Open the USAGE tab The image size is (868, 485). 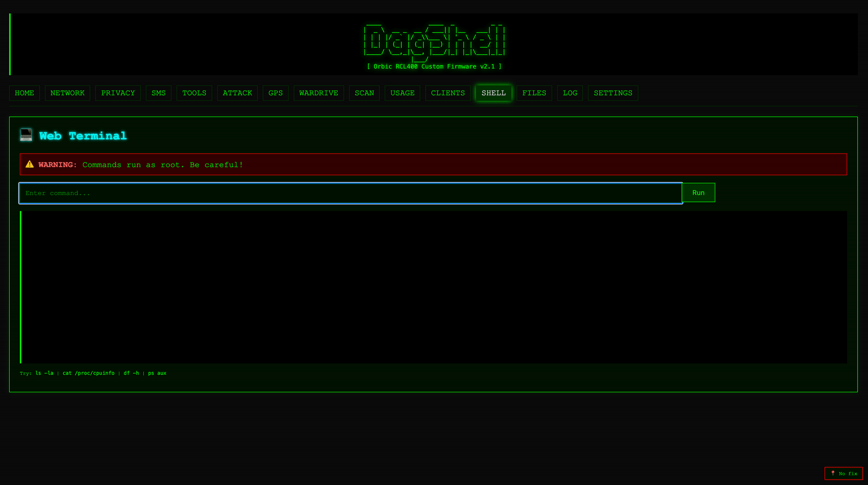pyautogui.click(x=403, y=93)
